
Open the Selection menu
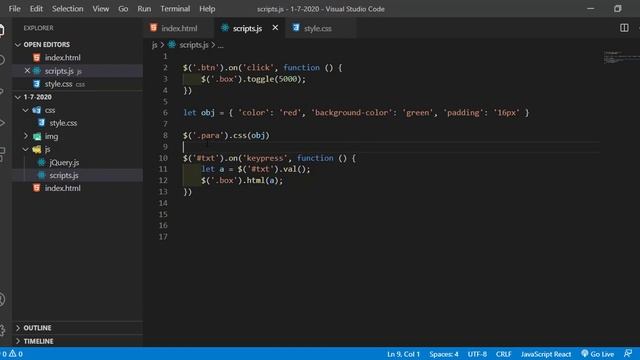67,9
